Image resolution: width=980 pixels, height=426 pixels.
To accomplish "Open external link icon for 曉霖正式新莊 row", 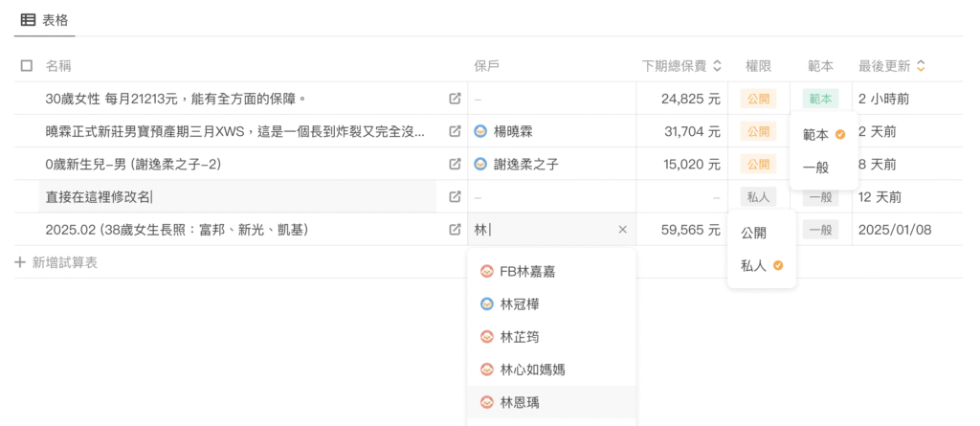I will [455, 131].
